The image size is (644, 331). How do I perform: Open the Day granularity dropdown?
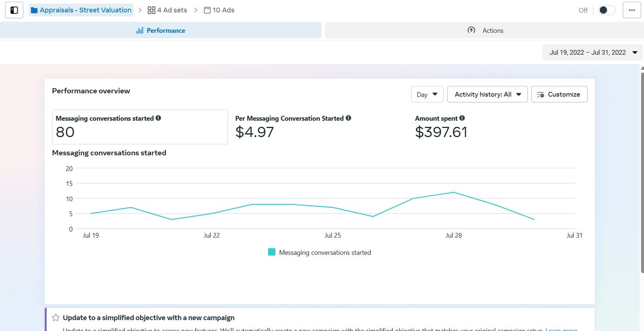point(427,94)
